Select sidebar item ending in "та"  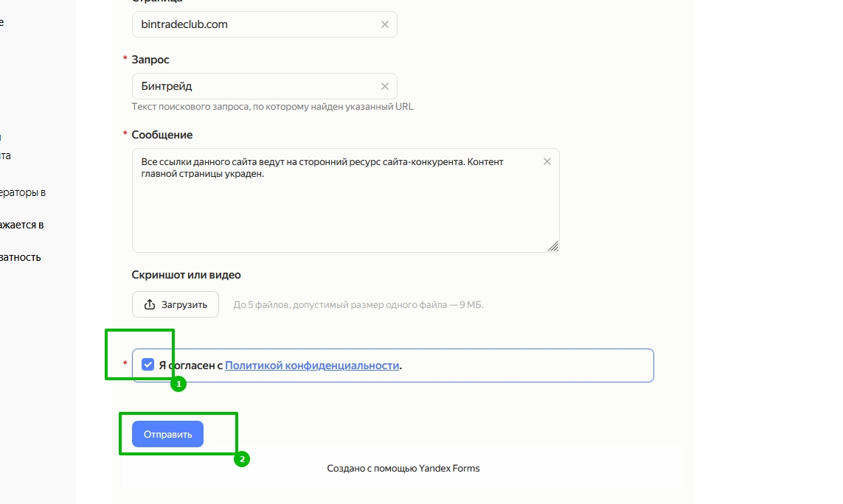pos(6,155)
